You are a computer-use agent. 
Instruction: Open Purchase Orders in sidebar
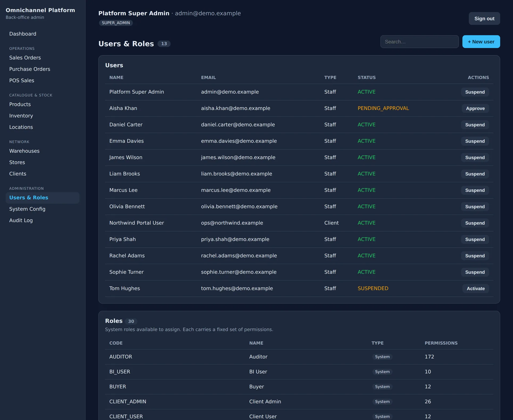coord(42,69)
